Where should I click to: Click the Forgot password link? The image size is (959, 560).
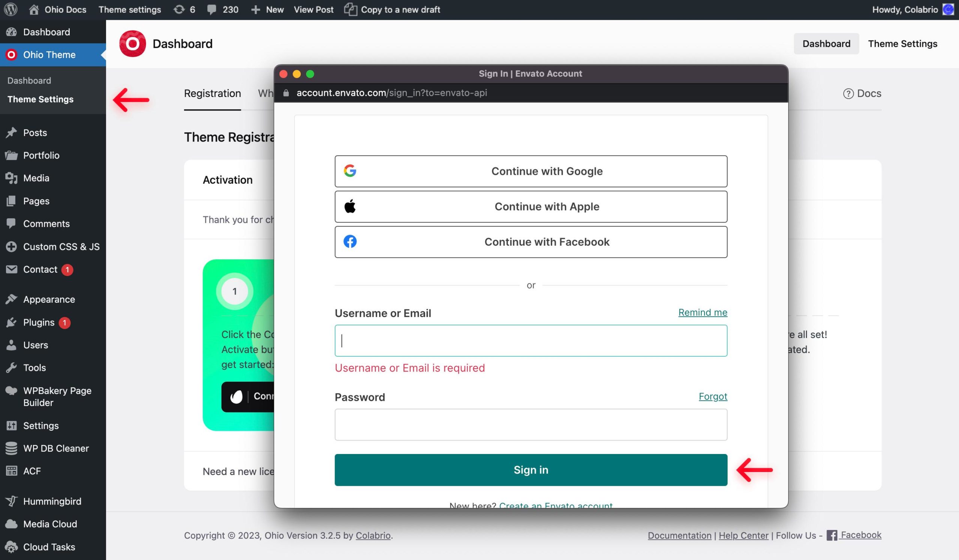coord(713,396)
